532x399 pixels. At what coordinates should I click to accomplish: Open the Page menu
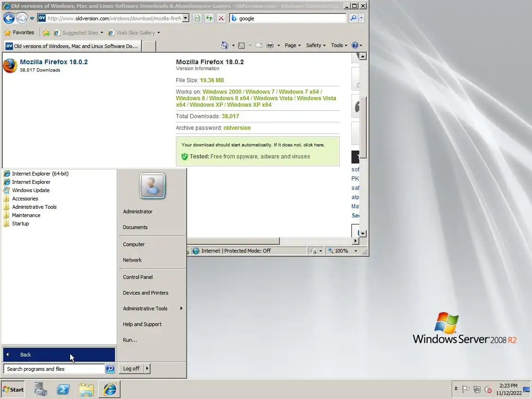pos(292,45)
